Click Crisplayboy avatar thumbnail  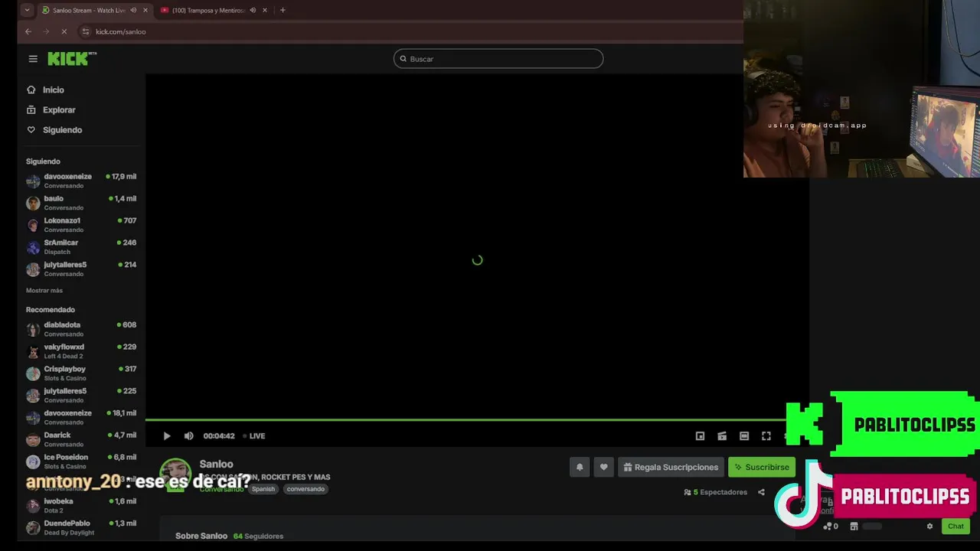tap(33, 374)
